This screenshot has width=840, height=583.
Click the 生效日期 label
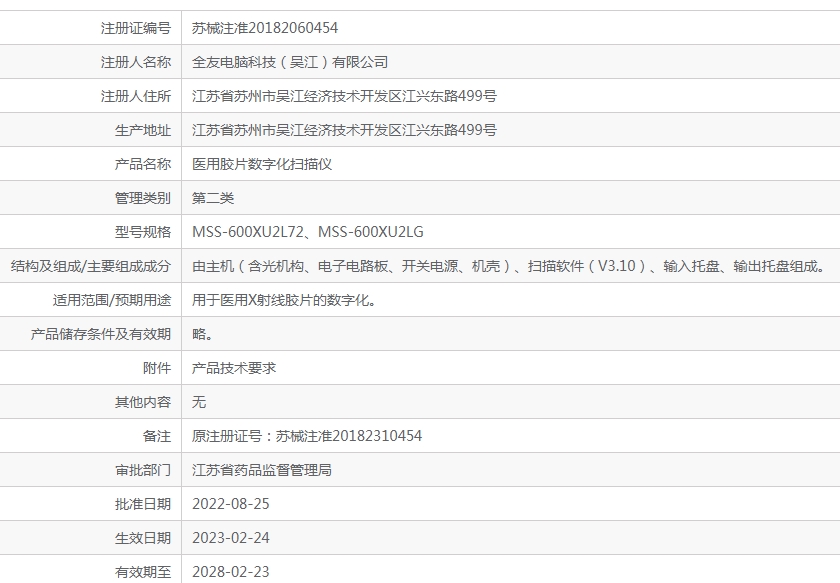click(143, 538)
